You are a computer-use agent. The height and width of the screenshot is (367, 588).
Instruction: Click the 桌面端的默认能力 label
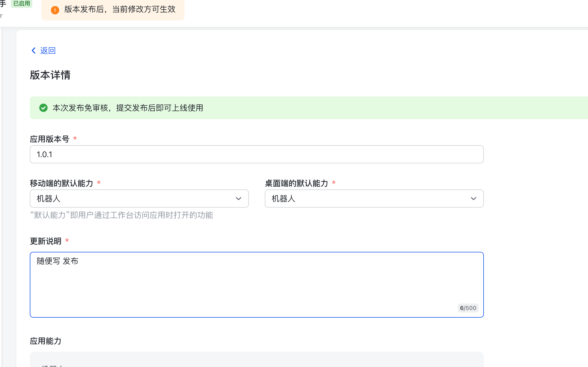point(297,183)
